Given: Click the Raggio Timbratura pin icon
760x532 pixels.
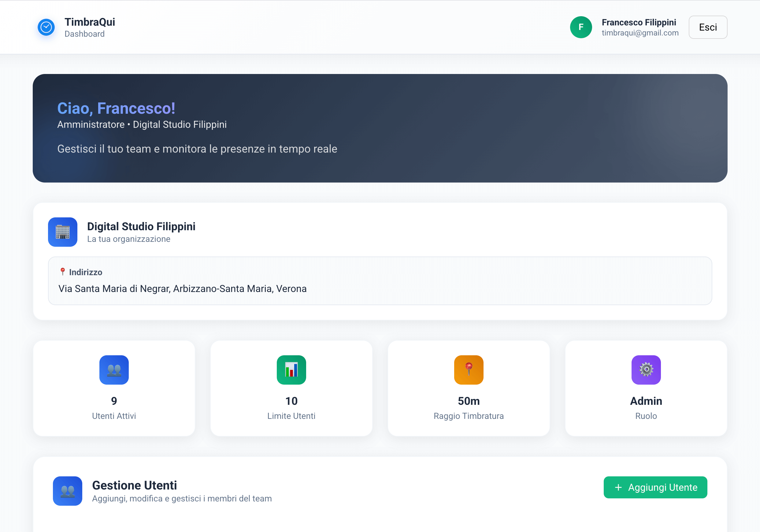Looking at the screenshot, I should click(468, 370).
